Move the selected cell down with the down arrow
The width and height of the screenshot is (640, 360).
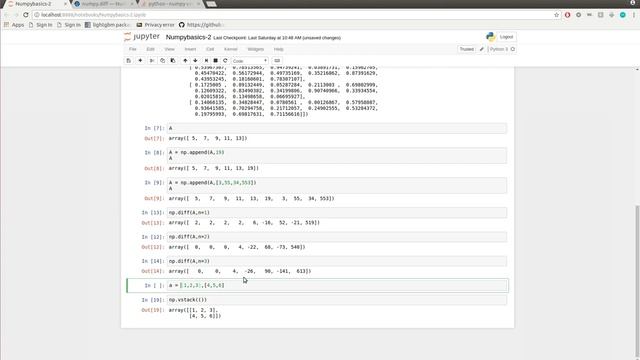[195, 60]
